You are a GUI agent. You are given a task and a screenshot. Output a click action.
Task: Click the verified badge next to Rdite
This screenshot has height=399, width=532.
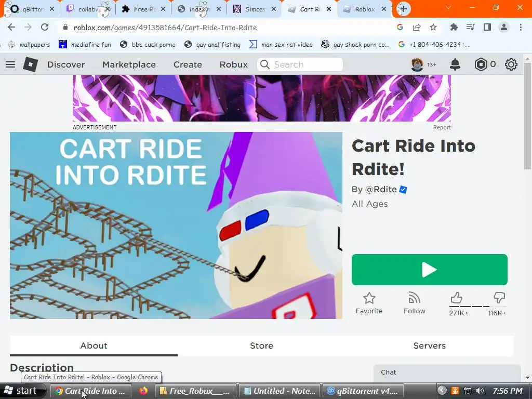pyautogui.click(x=403, y=190)
